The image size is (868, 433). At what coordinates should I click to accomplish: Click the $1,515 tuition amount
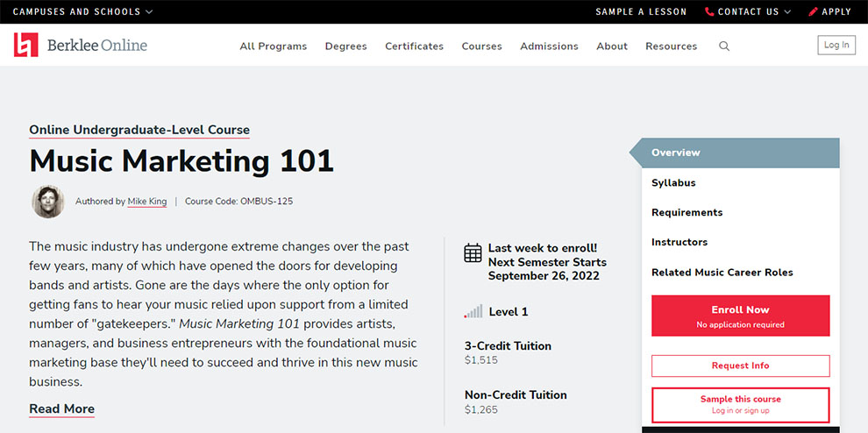coord(481,360)
